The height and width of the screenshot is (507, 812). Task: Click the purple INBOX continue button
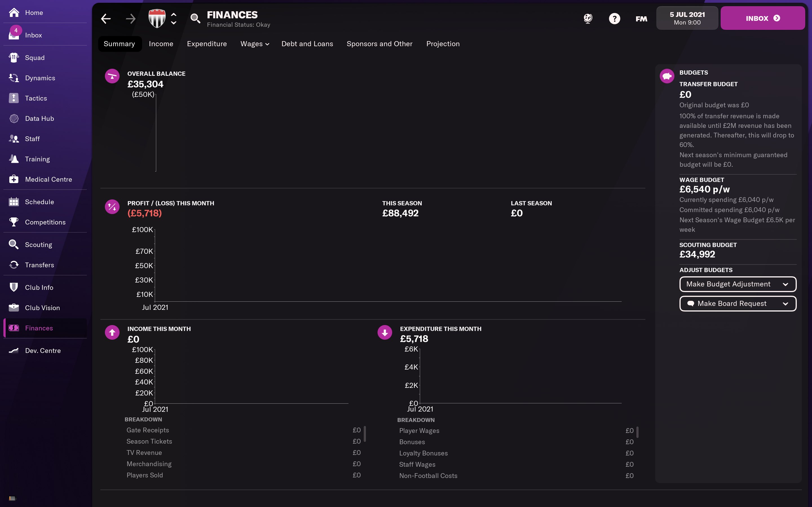pyautogui.click(x=762, y=18)
